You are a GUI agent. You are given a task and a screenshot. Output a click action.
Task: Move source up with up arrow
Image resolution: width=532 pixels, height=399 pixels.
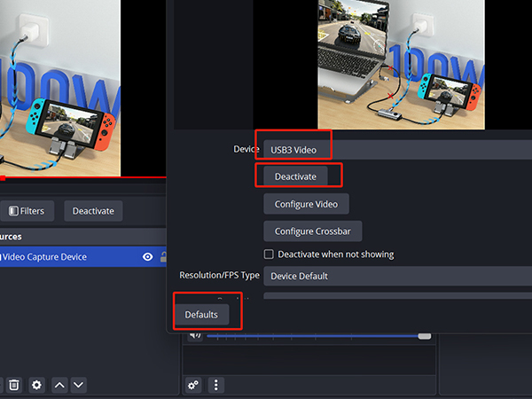pos(59,385)
